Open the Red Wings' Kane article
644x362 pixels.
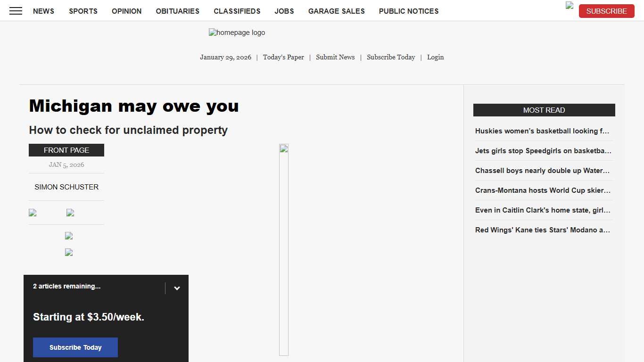(x=542, y=230)
